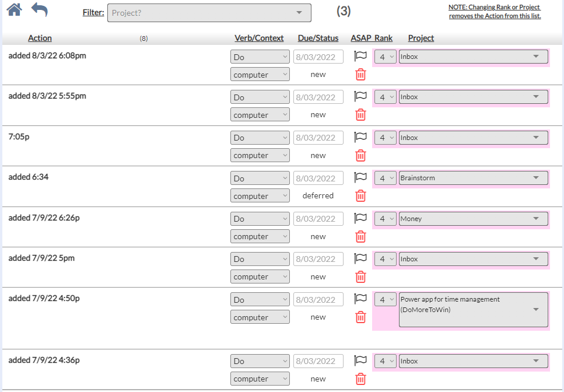Sort by Action column header
Viewport: 564px width, 392px height.
click(40, 38)
